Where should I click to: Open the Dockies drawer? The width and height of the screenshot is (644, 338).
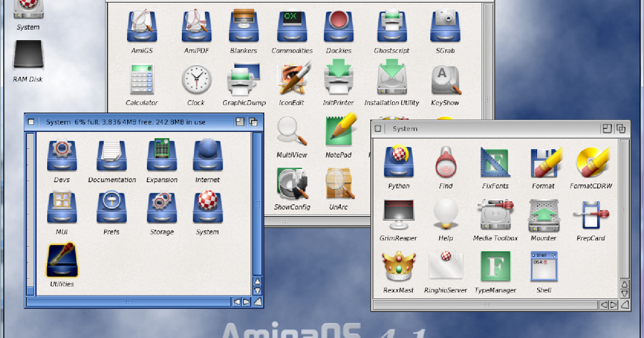tap(339, 27)
